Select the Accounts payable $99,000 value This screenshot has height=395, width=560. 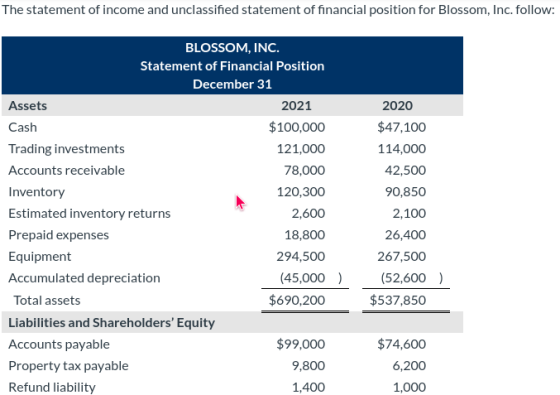coord(301,344)
